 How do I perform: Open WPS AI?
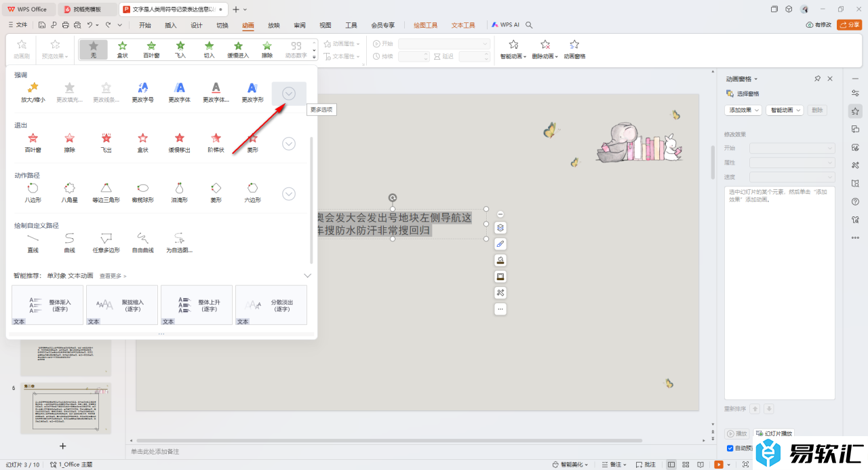click(x=505, y=25)
